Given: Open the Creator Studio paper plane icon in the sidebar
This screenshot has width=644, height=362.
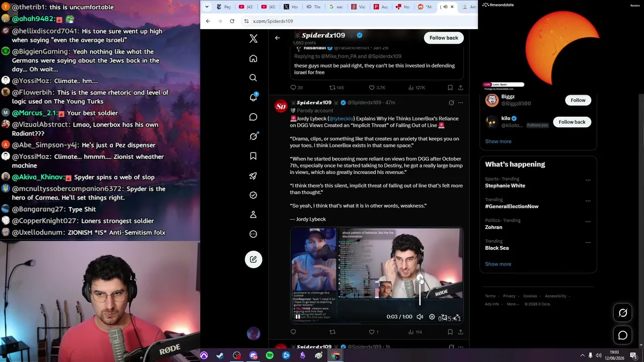Looking at the screenshot, I should tap(253, 176).
